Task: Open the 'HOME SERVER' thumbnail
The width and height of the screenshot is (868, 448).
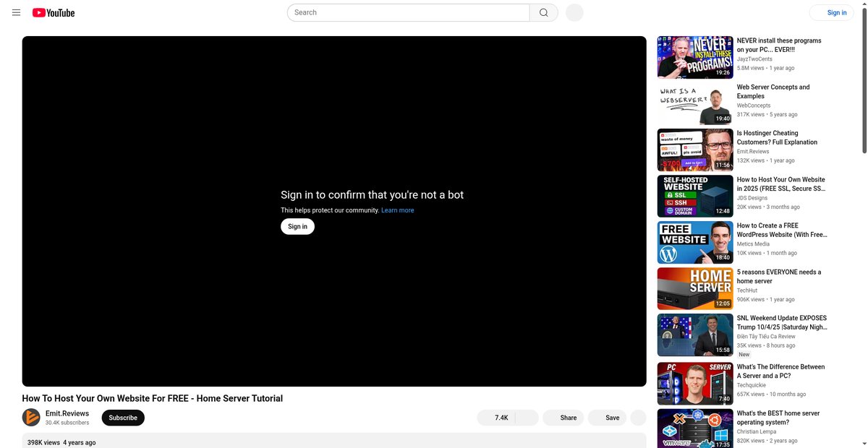Action: [x=695, y=288]
